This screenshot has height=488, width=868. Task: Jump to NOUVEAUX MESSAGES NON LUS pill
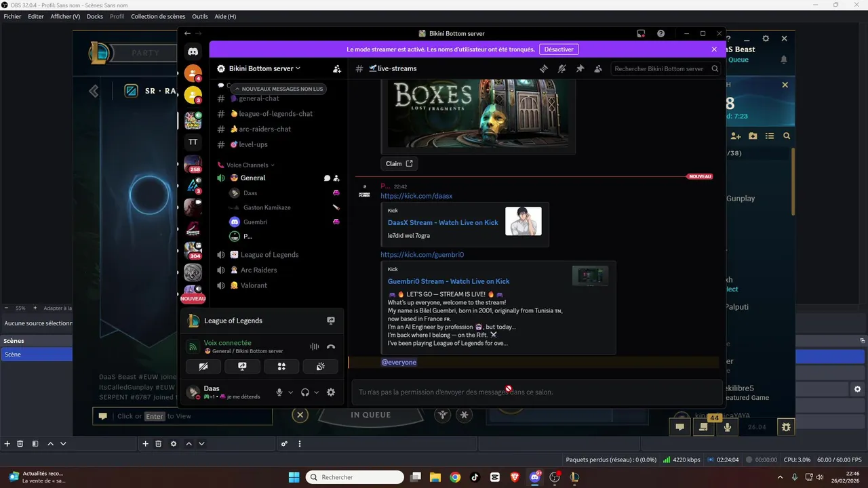[278, 89]
